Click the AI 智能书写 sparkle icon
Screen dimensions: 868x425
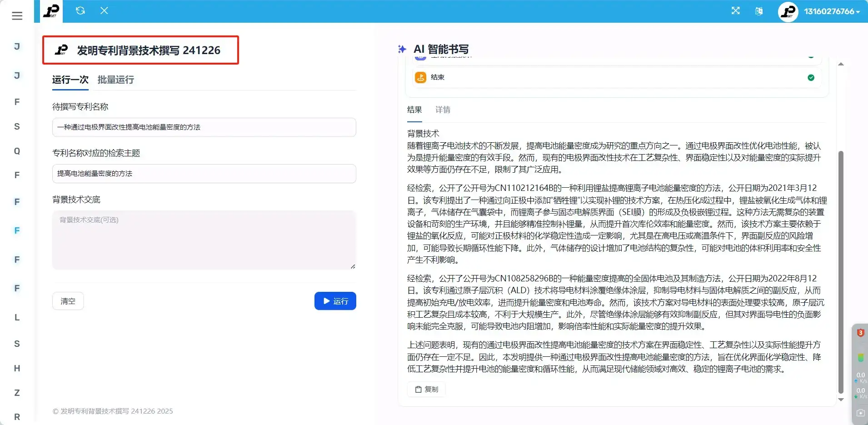[402, 49]
